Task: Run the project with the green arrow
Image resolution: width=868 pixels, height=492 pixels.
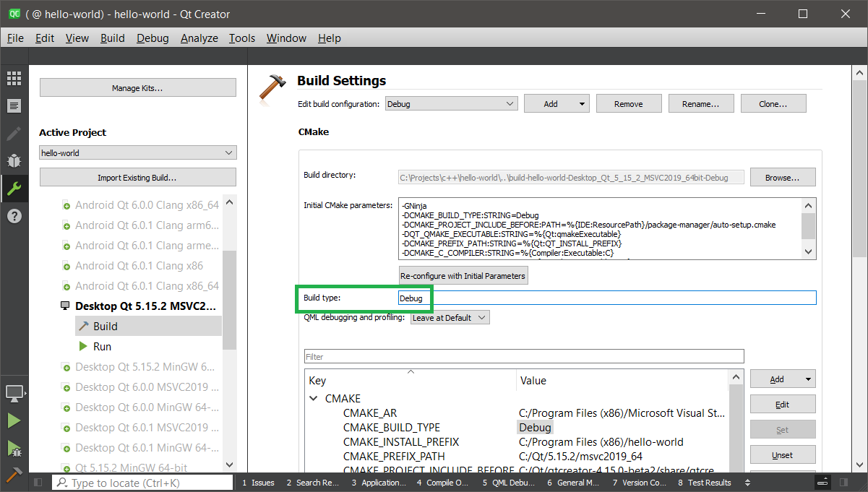Action: click(x=14, y=420)
